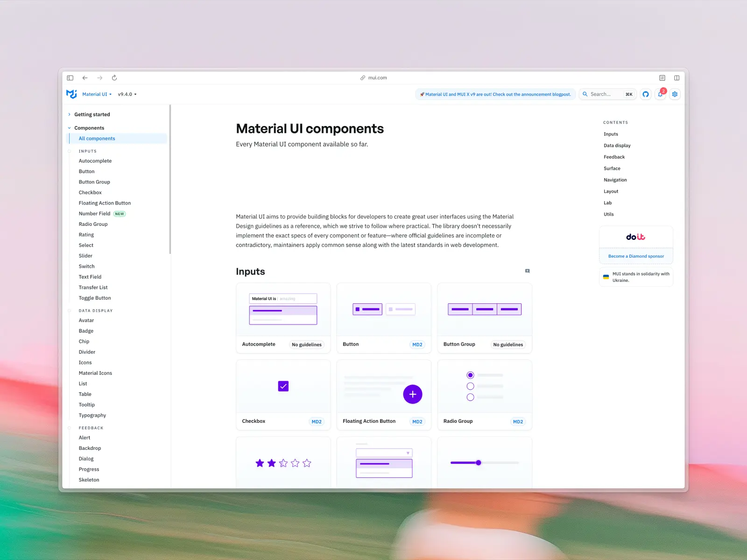747x560 pixels.
Task: Open the Autocomplete component card
Action: click(283, 318)
